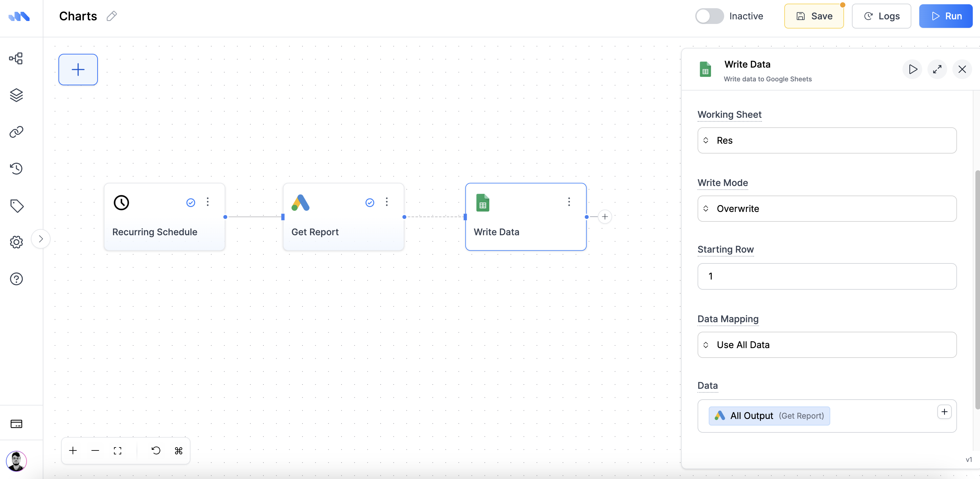Open Working Sheet dropdown showing Res
980x479 pixels.
[x=827, y=140]
